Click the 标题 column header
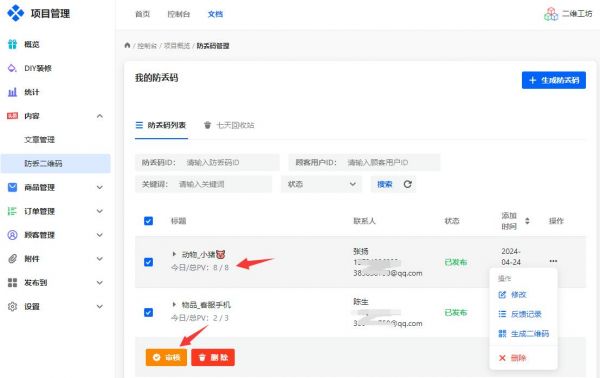 point(178,221)
